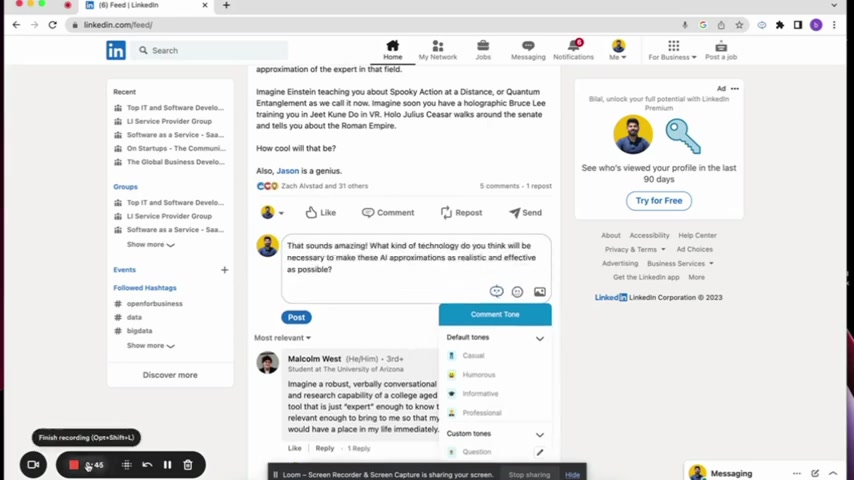Open messaging overlay options ellipsis

797,473
